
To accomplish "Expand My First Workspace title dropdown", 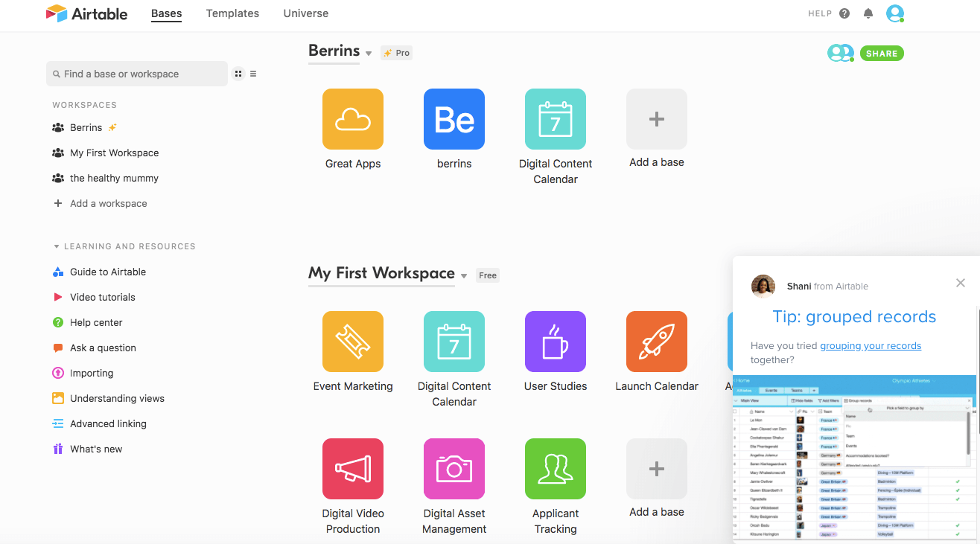I will click(x=464, y=276).
